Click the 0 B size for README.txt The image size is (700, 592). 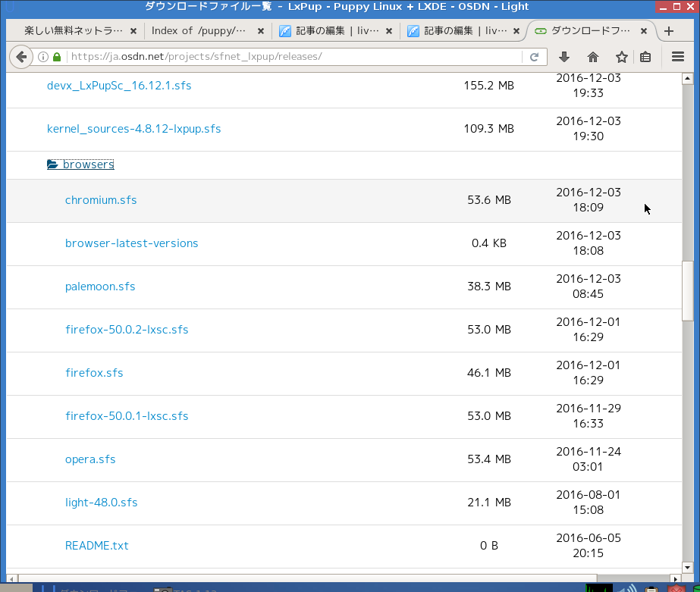coord(489,546)
